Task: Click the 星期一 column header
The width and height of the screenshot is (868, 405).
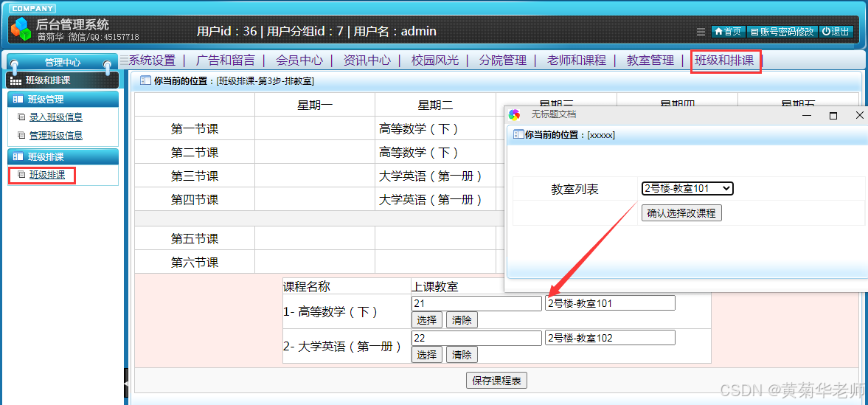Action: pyautogui.click(x=315, y=105)
